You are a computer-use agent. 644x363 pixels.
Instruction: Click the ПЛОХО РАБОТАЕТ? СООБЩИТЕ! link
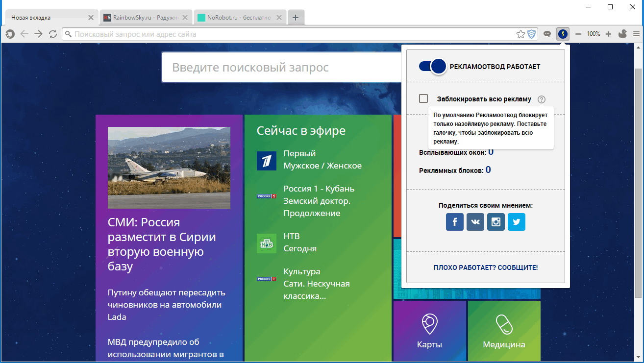point(486,268)
